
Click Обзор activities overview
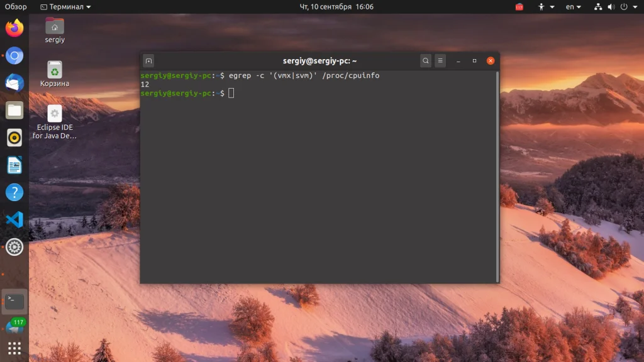coord(16,6)
